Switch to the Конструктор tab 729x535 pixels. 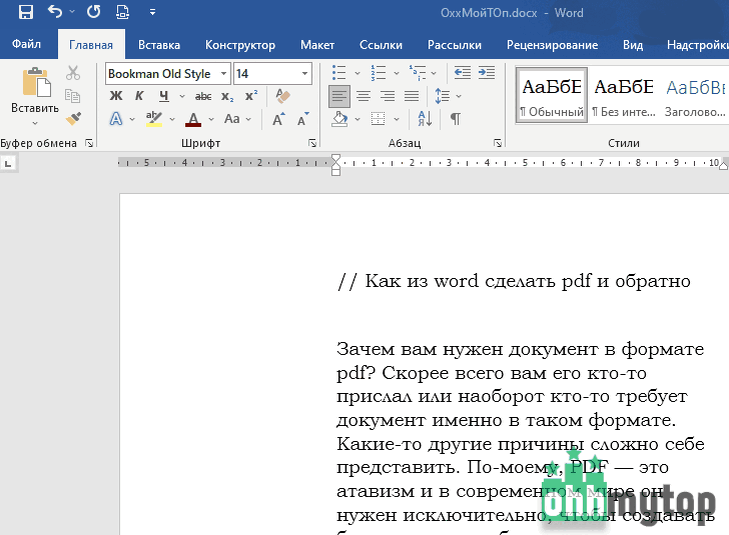240,45
